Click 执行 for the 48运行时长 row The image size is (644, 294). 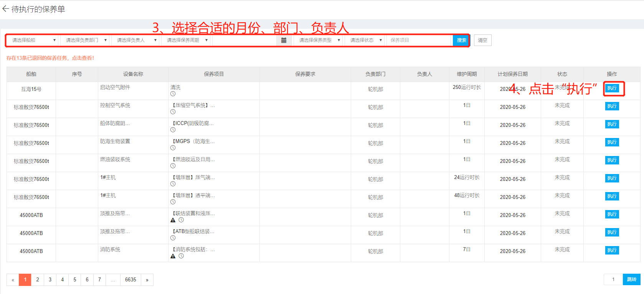tap(612, 196)
